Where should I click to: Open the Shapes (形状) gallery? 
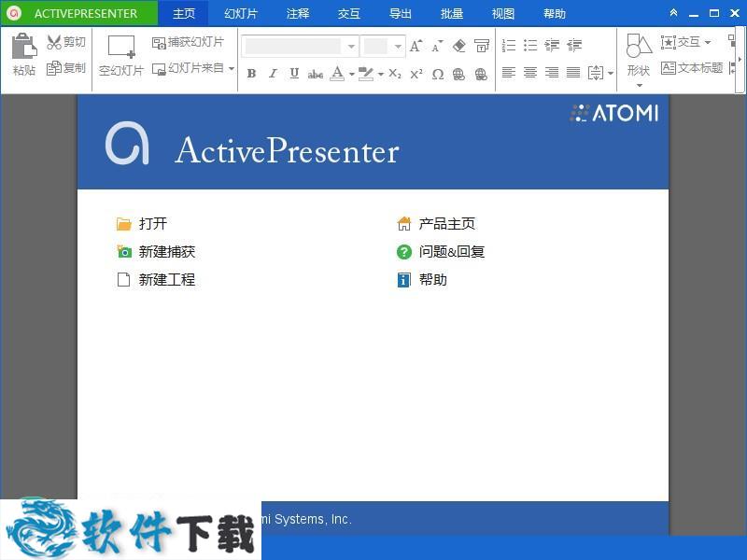coord(639,61)
